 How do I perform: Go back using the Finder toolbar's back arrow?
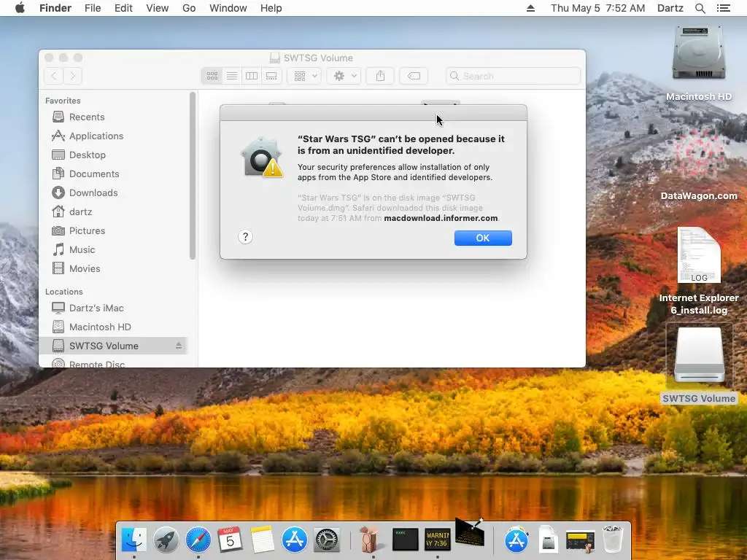[x=54, y=76]
